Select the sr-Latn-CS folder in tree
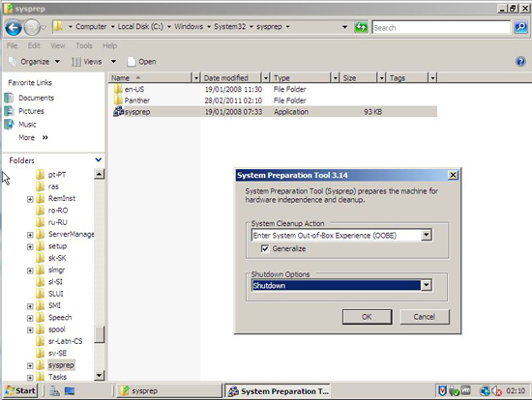 point(65,341)
